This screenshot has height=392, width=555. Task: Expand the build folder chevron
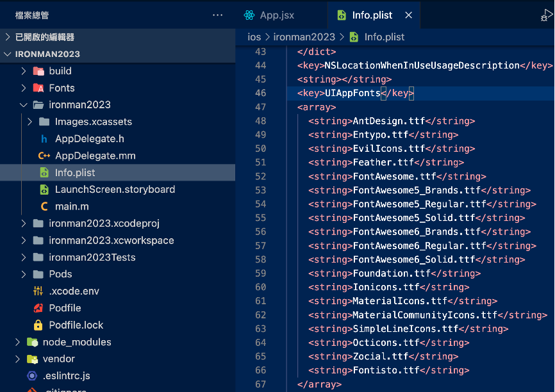[23, 71]
